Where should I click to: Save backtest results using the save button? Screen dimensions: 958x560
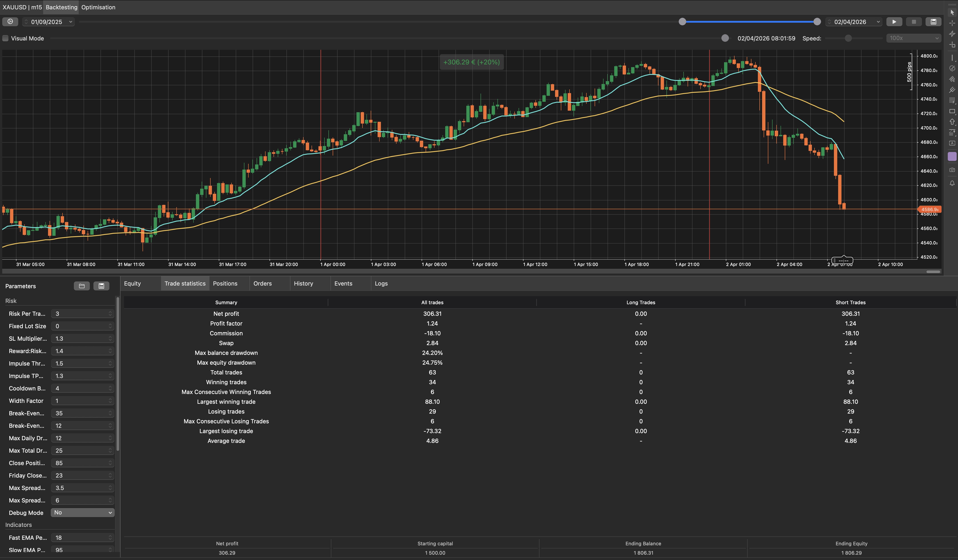point(933,22)
